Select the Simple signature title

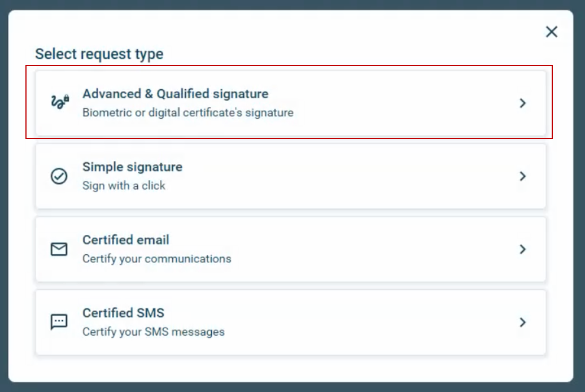pos(132,167)
